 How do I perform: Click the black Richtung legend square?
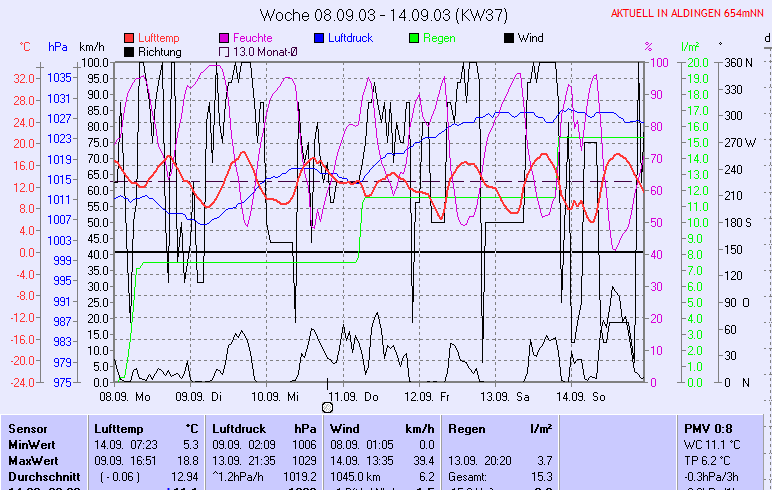[x=129, y=51]
